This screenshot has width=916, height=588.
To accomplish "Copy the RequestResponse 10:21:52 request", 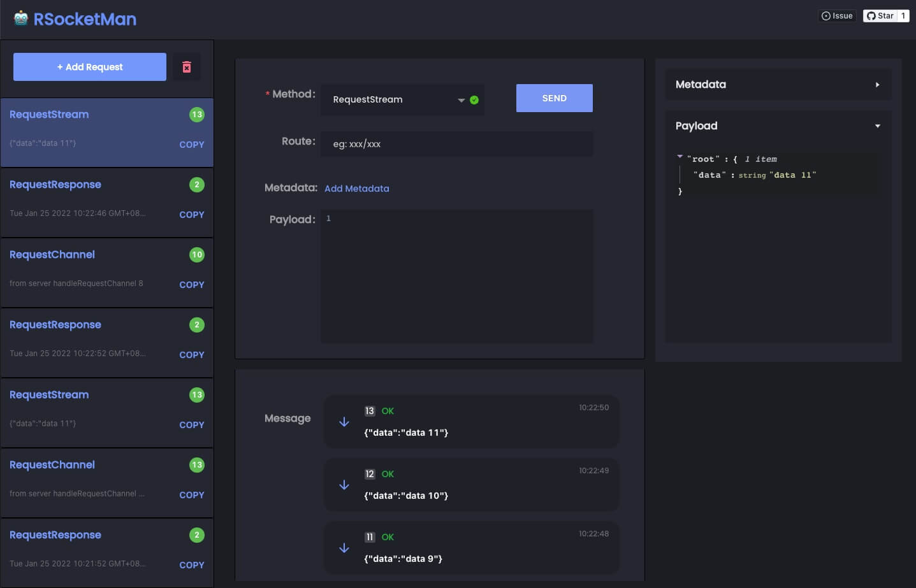I will pyautogui.click(x=192, y=566).
